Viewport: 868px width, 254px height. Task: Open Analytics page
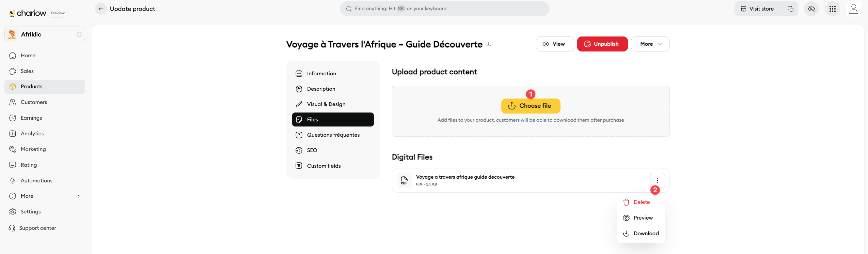coord(45,134)
